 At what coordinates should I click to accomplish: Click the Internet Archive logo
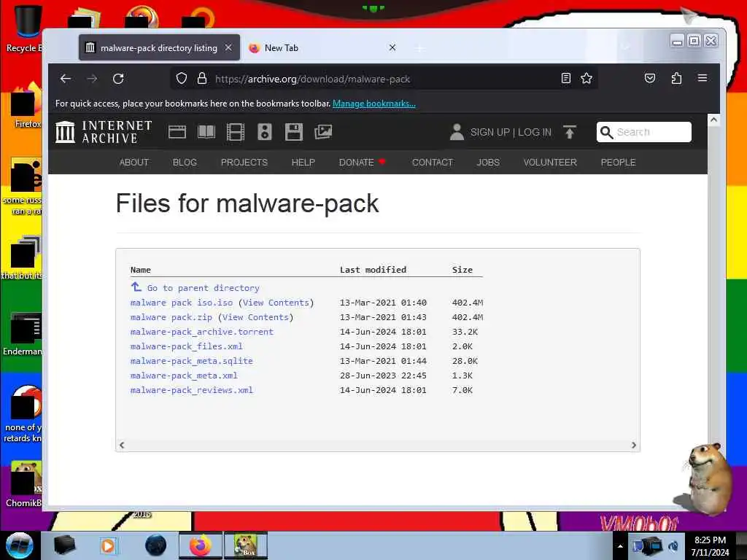tap(104, 132)
